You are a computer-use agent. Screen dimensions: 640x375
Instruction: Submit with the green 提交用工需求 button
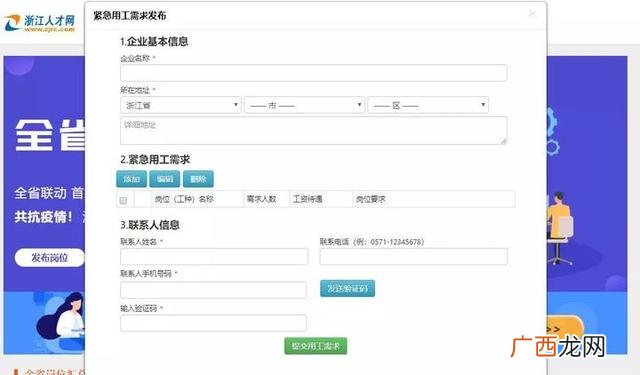click(x=316, y=346)
